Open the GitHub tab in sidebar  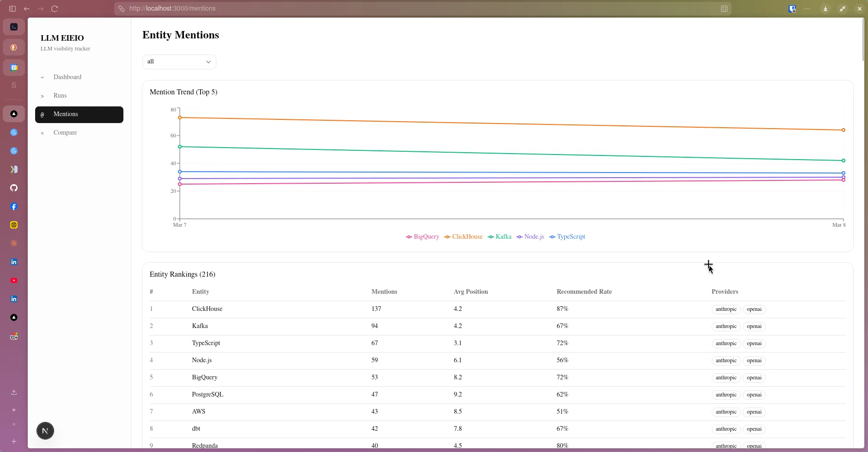14,188
